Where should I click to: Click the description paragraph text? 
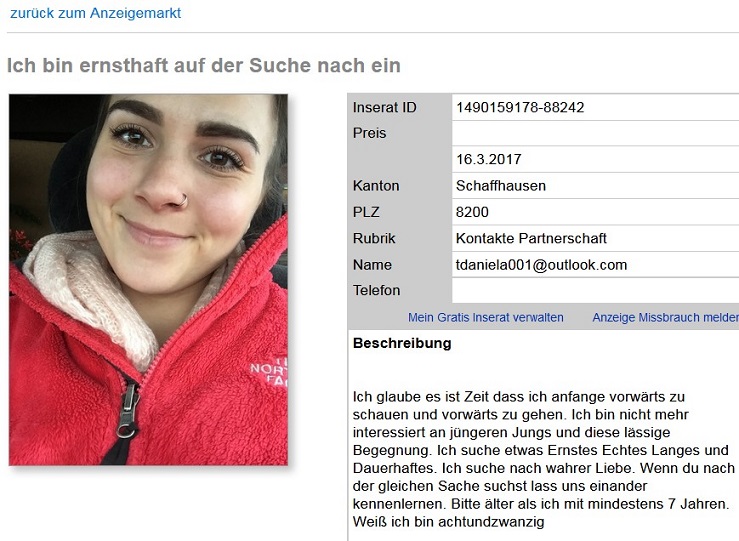pyautogui.click(x=543, y=459)
